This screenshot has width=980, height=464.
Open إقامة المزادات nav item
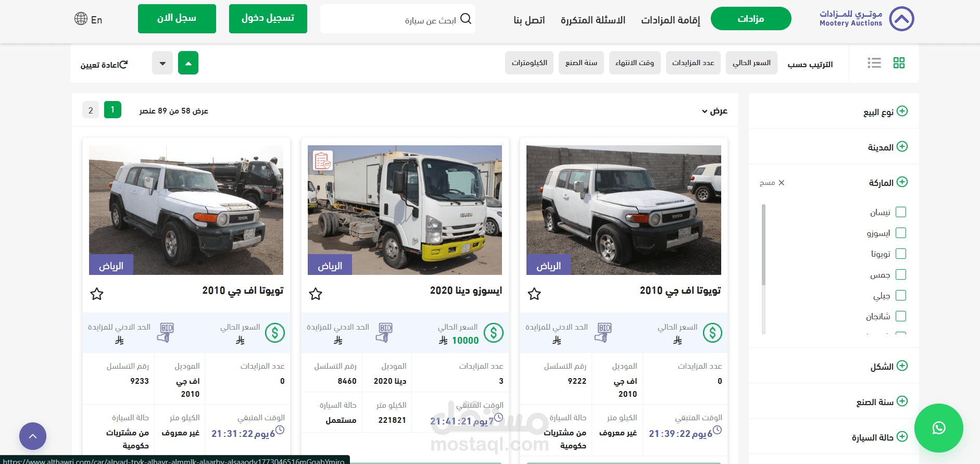tap(671, 20)
